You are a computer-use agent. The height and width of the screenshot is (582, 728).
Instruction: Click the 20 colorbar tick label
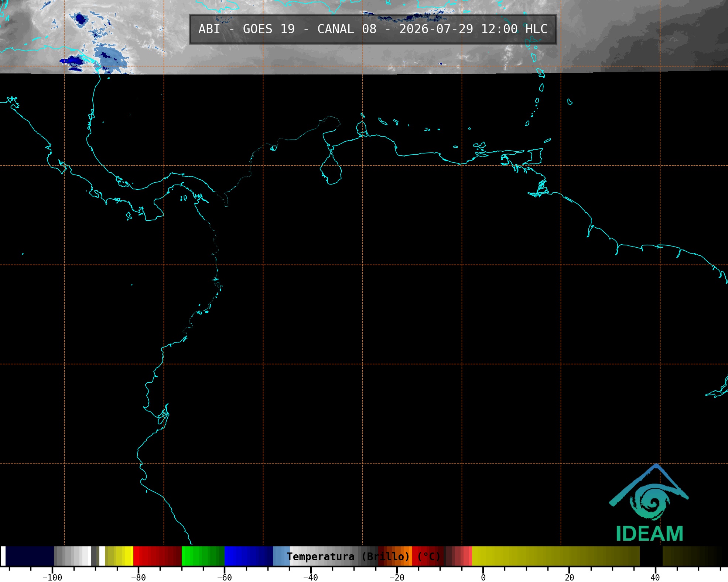[569, 578]
